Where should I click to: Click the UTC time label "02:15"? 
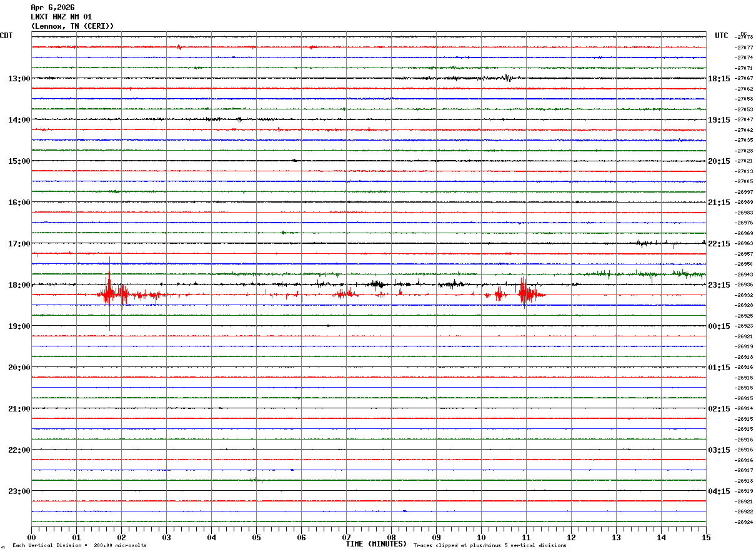coord(719,409)
